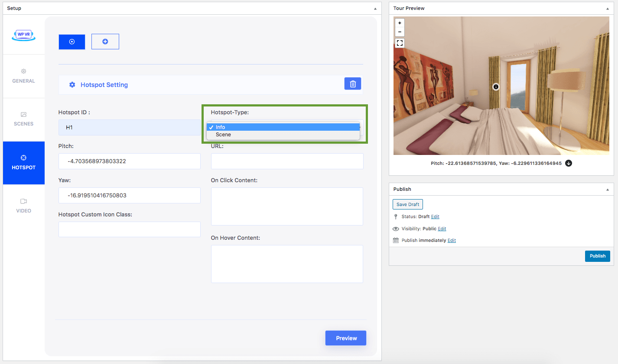Zoom out on the tour preview
The image size is (618, 364).
[x=400, y=32]
